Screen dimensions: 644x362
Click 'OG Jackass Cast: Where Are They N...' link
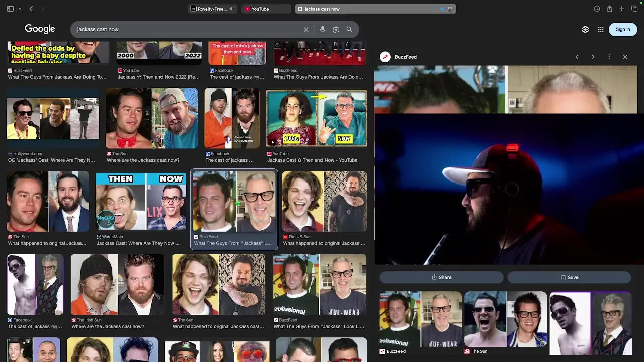pyautogui.click(x=51, y=160)
